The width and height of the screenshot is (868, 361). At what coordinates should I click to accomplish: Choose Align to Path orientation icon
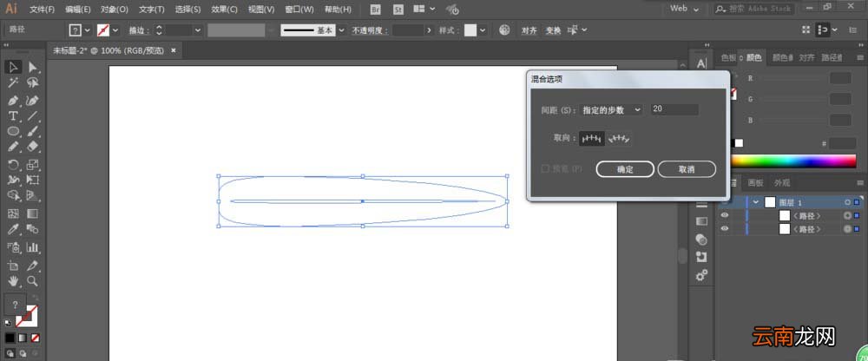[620, 139]
